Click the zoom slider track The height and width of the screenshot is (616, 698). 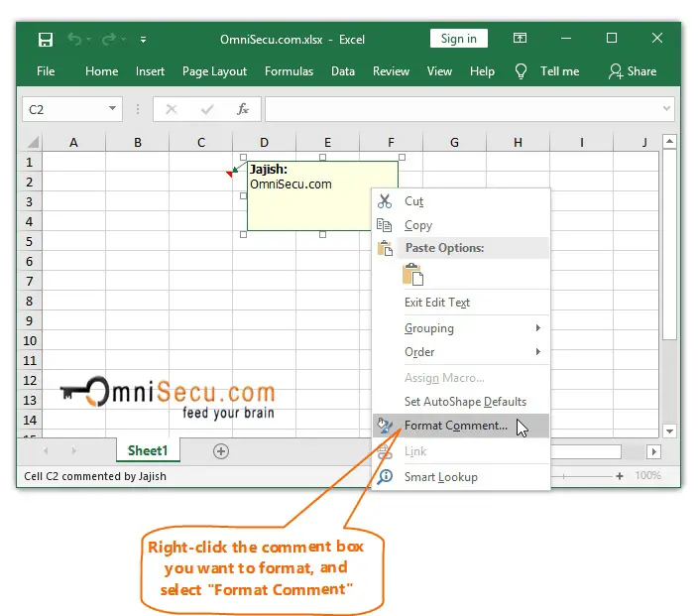coord(581,476)
